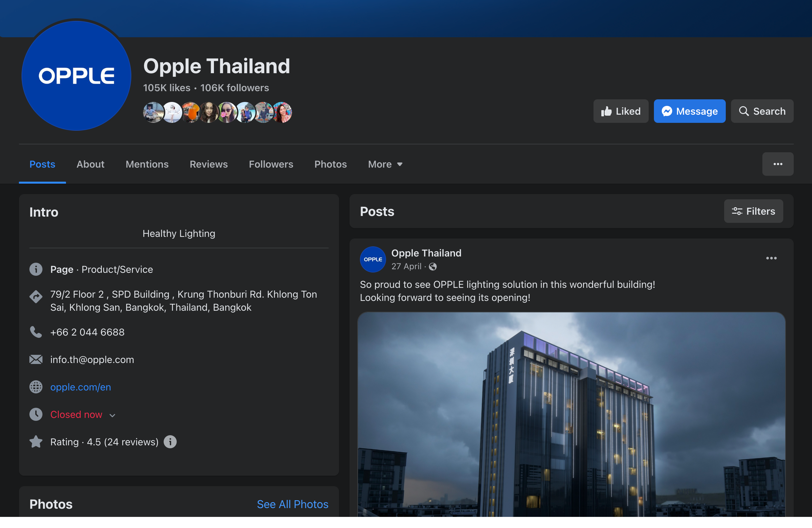The image size is (812, 528).
Task: Open See All Photos link
Action: (x=292, y=504)
